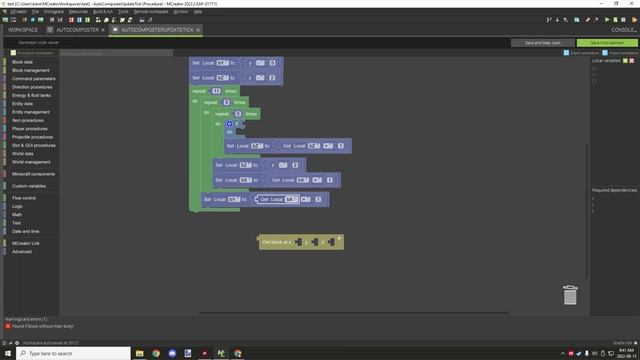Viewport: 640px width, 360px height.
Task: Open File Explorer from taskbar
Action: [x=140, y=353]
